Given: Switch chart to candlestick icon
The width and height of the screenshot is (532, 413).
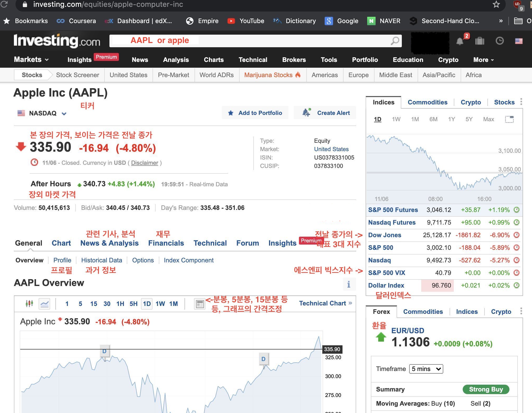Looking at the screenshot, I should coord(29,304).
